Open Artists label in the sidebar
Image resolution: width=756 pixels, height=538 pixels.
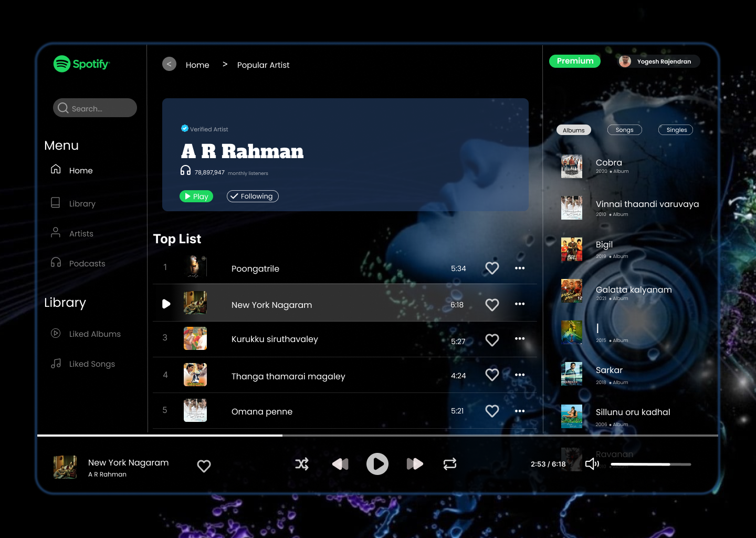pyautogui.click(x=81, y=234)
